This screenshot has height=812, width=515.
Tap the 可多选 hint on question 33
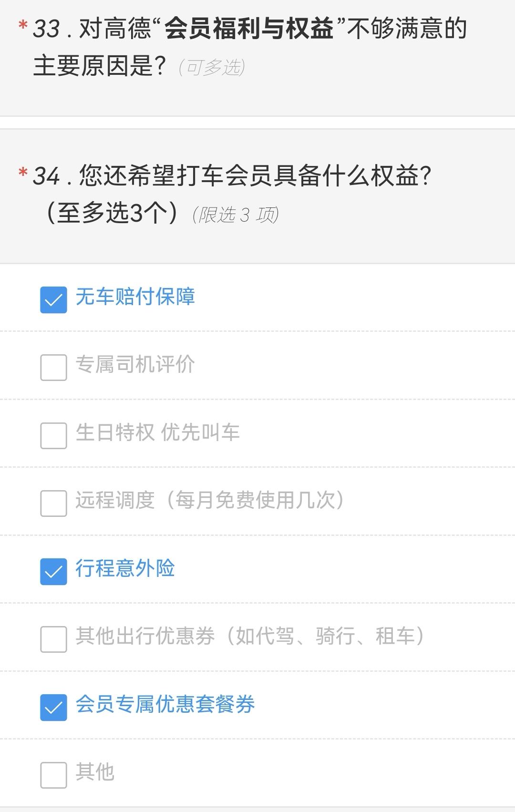pyautogui.click(x=212, y=67)
